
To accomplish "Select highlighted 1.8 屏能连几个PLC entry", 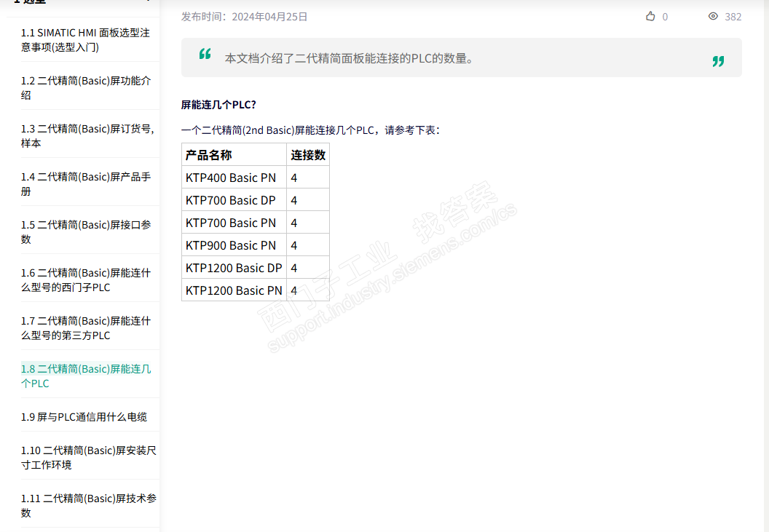I will coord(86,376).
